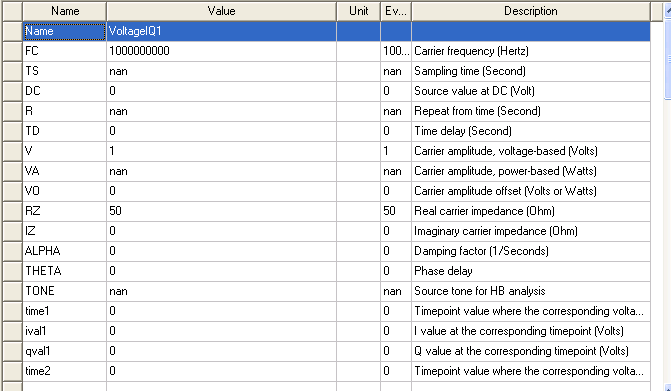Click the Unit column header
Image resolution: width=671 pixels, height=391 pixels.
(x=359, y=11)
